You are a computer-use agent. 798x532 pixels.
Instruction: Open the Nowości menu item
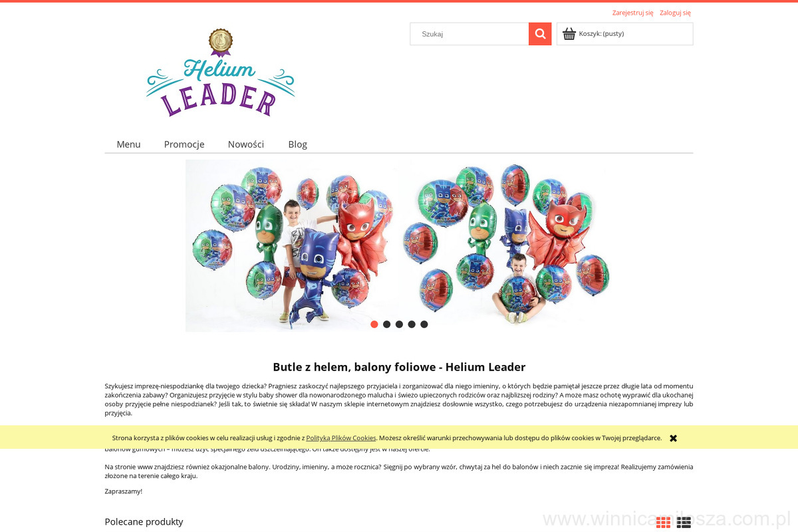pyautogui.click(x=246, y=144)
